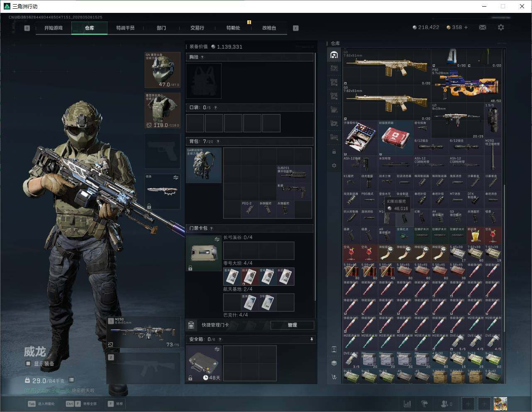Screen dimensions: 532x412
Task: Toggle the 显示装备 checkbox
Action: click(x=28, y=363)
